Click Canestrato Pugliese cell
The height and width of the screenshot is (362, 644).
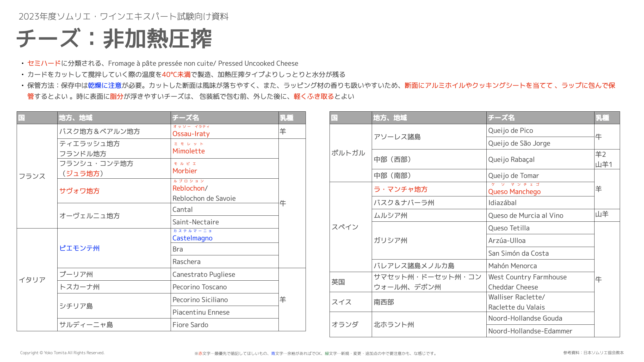(x=225, y=274)
